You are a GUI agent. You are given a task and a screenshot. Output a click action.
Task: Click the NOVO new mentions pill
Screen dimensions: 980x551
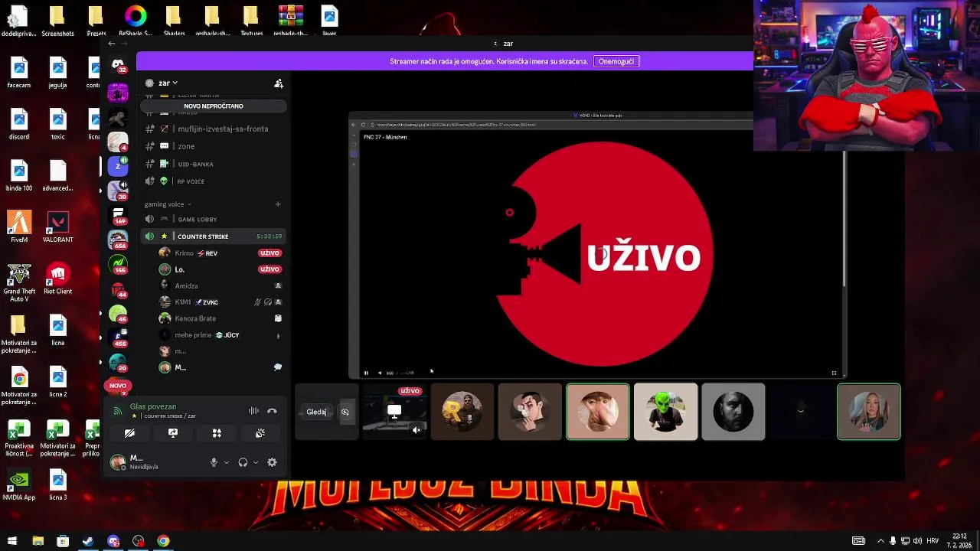118,386
